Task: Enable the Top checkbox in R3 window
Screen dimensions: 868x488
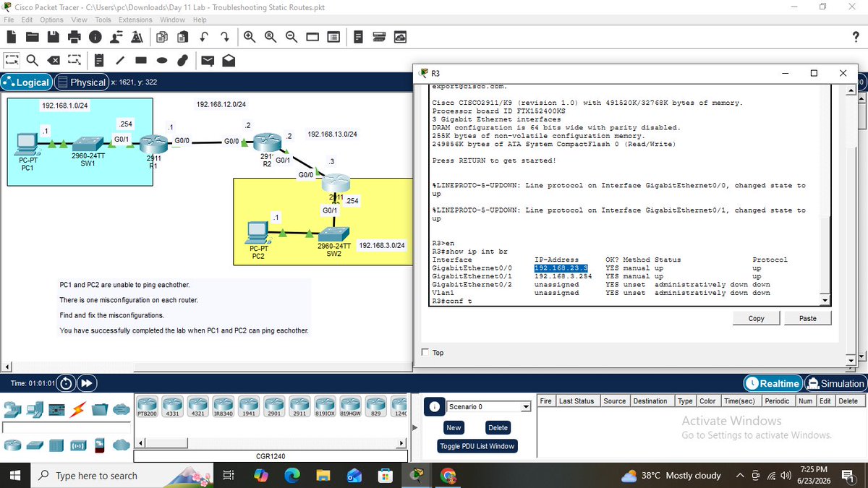Action: pyautogui.click(x=425, y=353)
